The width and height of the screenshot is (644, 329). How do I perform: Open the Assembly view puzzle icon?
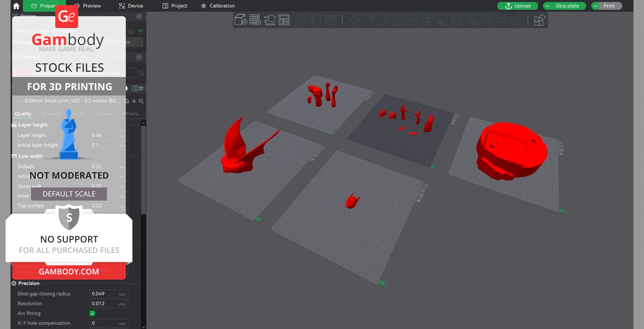point(539,20)
